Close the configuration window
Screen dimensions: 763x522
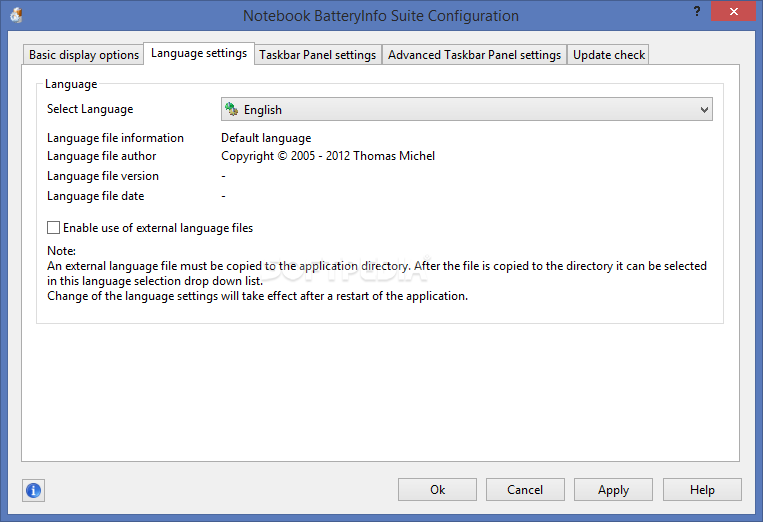coord(734,11)
